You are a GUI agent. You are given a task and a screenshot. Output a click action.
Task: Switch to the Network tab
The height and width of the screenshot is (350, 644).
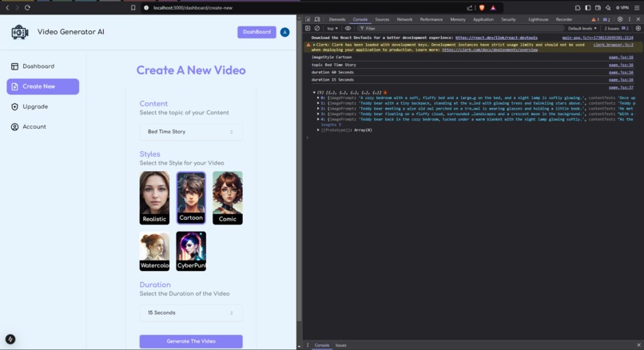point(404,19)
